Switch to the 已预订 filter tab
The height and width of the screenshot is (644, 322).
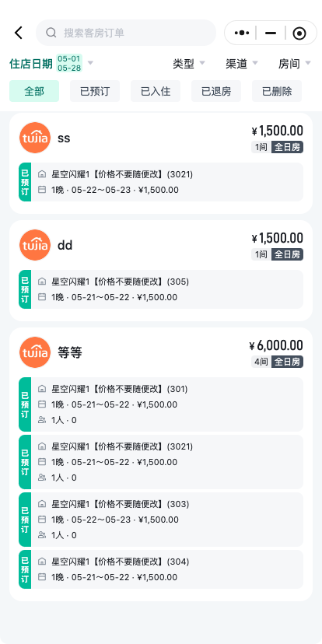(95, 91)
